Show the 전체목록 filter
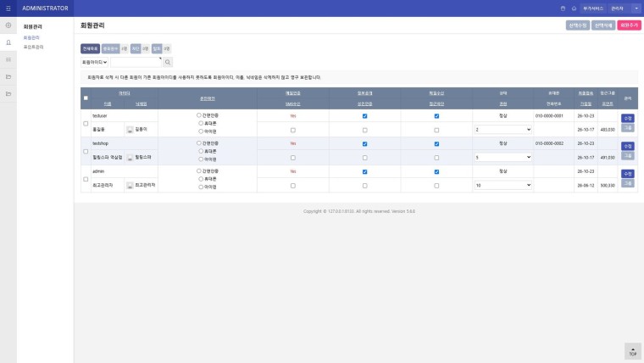 click(90, 48)
